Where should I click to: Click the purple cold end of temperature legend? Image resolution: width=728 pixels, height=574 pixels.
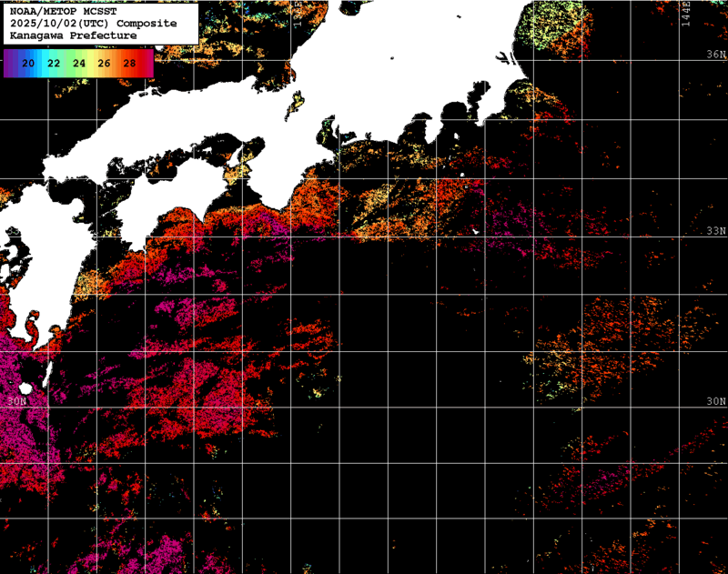pos(8,63)
